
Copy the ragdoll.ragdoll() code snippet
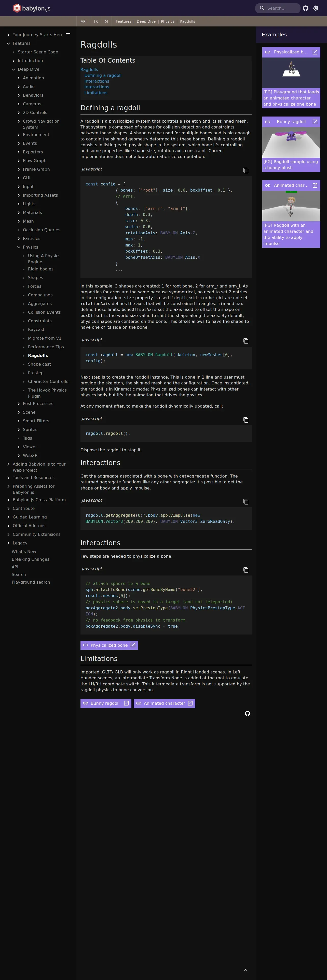[246, 420]
